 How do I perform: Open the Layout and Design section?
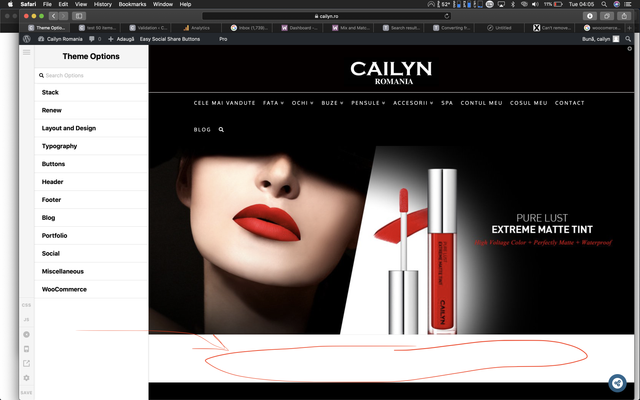pos(91,128)
